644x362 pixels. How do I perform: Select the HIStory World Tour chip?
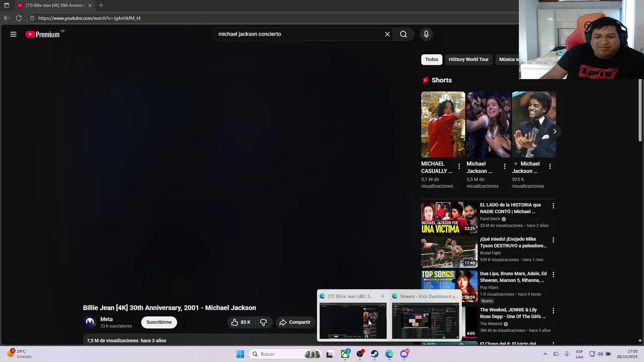click(468, 59)
